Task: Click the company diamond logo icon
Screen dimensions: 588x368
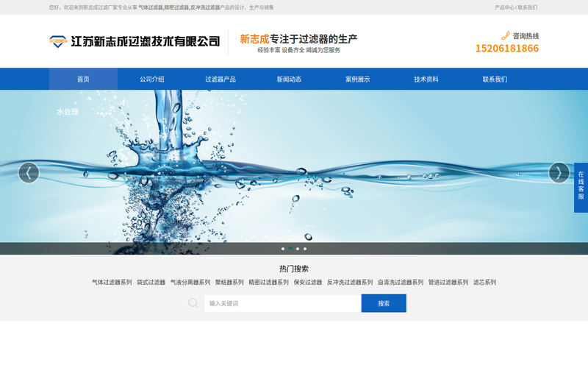Action: pos(58,41)
